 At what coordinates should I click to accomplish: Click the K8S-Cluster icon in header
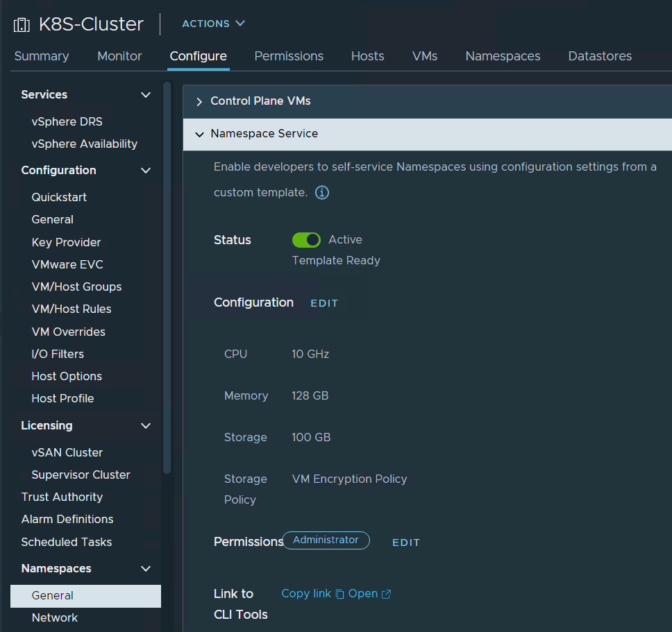coord(22,25)
